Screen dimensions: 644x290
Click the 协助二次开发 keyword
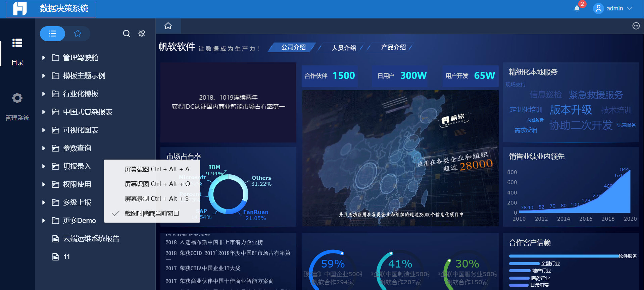(581, 125)
